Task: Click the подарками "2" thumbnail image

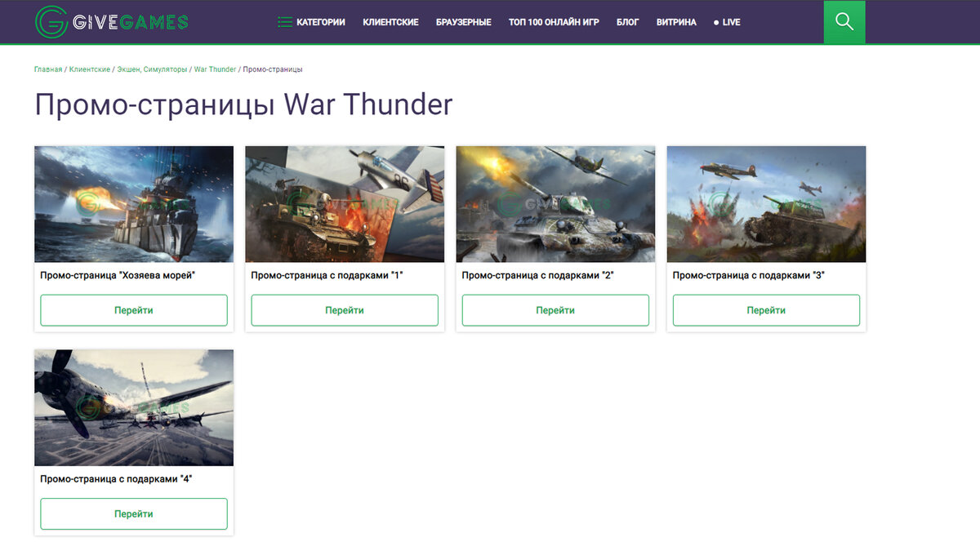Action: [x=555, y=204]
